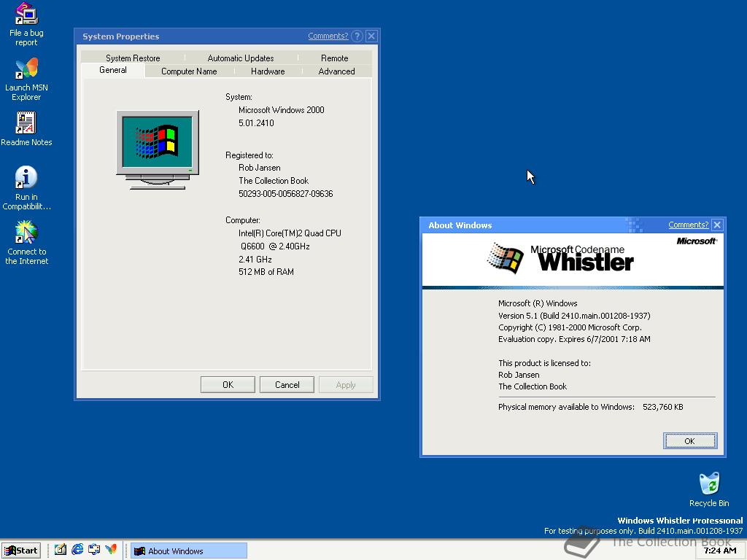Open the Computer Name tab
Screen dimensions: 747x560
click(x=189, y=71)
